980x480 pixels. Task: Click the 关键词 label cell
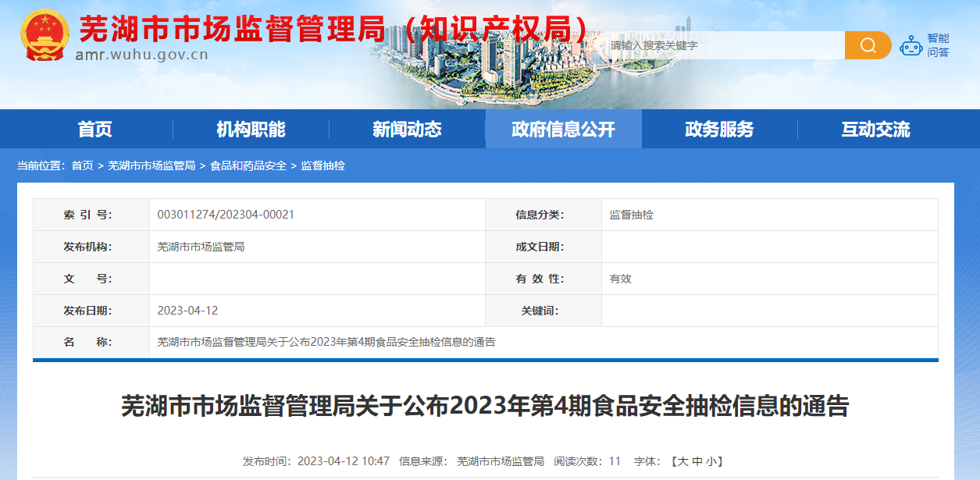[x=543, y=311]
